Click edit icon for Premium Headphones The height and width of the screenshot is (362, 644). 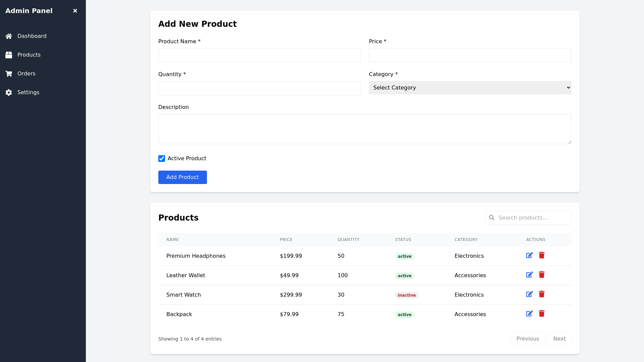coord(529,255)
